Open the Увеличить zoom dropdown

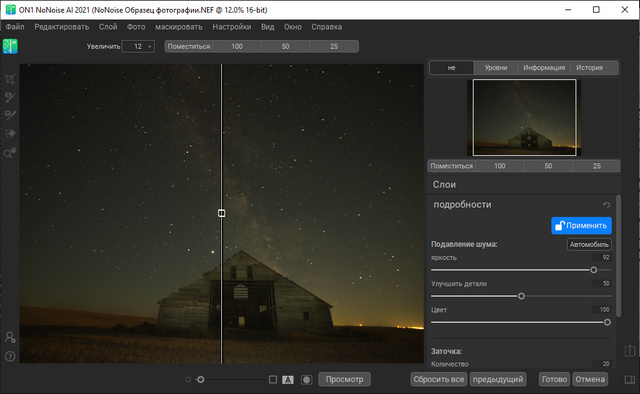tap(138, 47)
